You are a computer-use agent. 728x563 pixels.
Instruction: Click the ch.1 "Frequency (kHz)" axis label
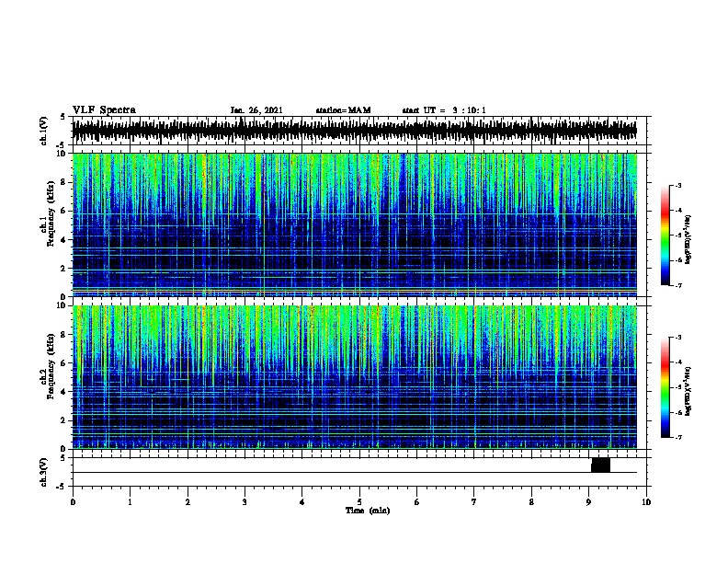pos(51,214)
